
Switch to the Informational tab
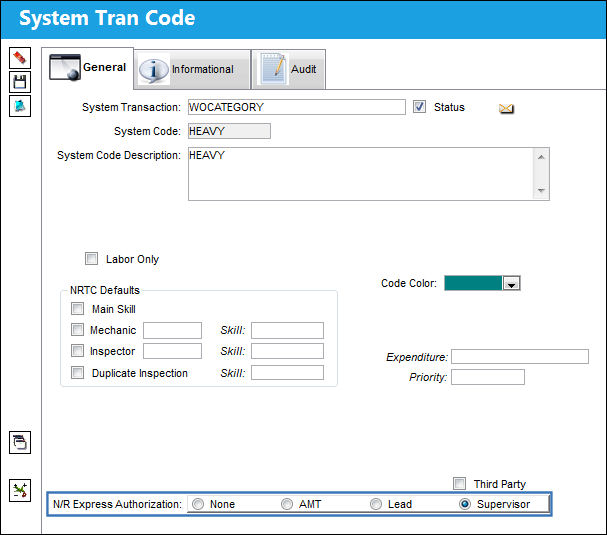coord(192,69)
